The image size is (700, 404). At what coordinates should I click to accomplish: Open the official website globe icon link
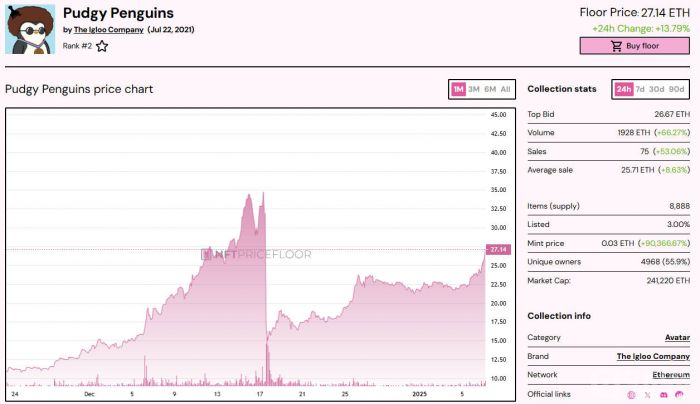pyautogui.click(x=631, y=395)
